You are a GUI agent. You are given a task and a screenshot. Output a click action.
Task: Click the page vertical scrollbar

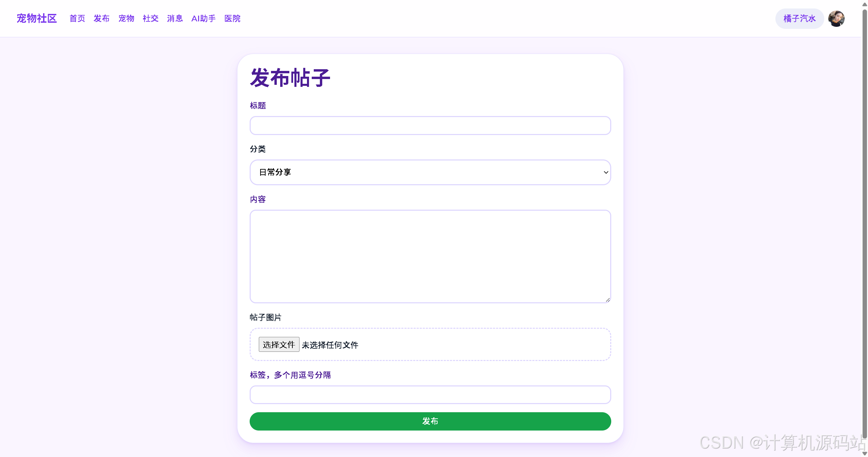coord(865,224)
